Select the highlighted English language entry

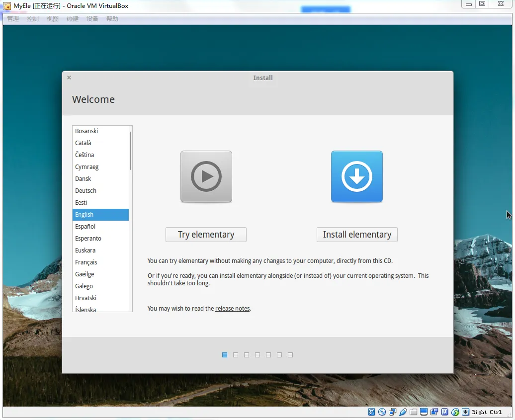pyautogui.click(x=100, y=214)
